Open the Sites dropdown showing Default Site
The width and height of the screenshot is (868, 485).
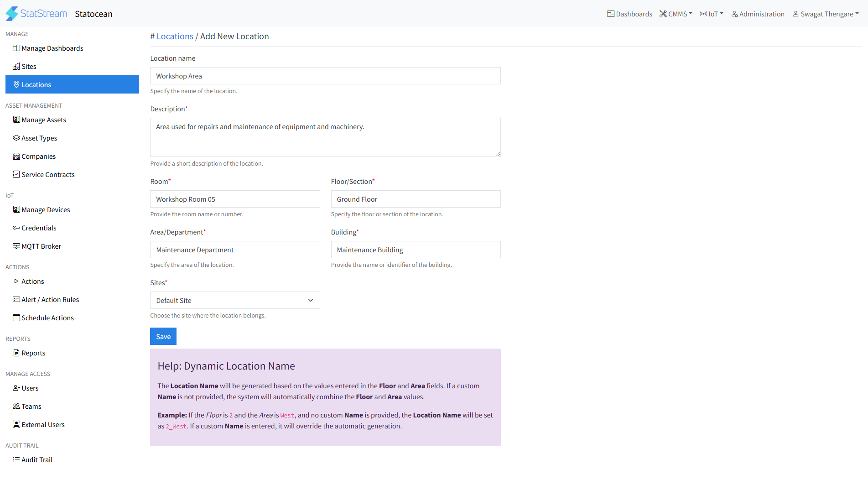coord(234,300)
